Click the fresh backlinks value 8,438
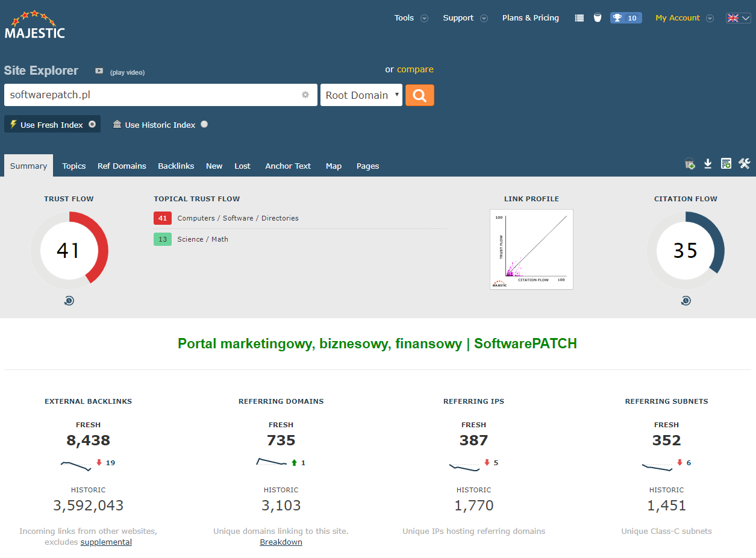Image resolution: width=756 pixels, height=558 pixels. [x=89, y=440]
